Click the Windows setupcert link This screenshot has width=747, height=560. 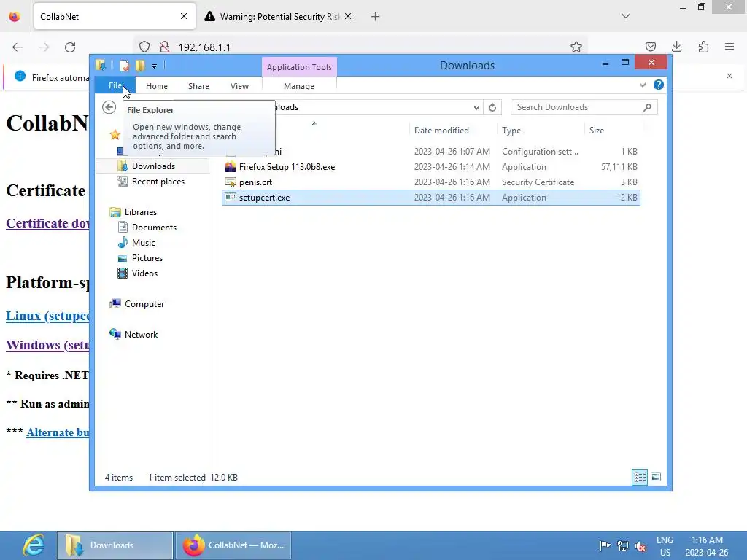(x=47, y=345)
